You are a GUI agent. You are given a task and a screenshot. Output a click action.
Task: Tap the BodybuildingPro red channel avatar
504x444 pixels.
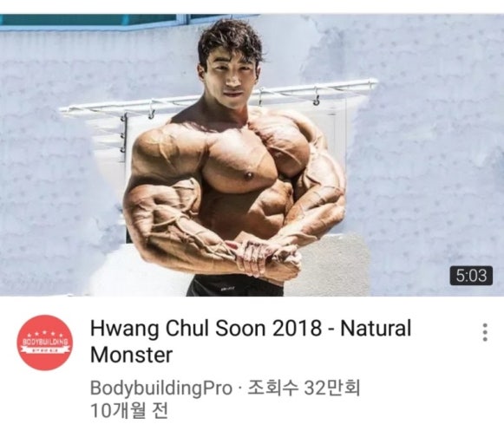[x=45, y=343]
